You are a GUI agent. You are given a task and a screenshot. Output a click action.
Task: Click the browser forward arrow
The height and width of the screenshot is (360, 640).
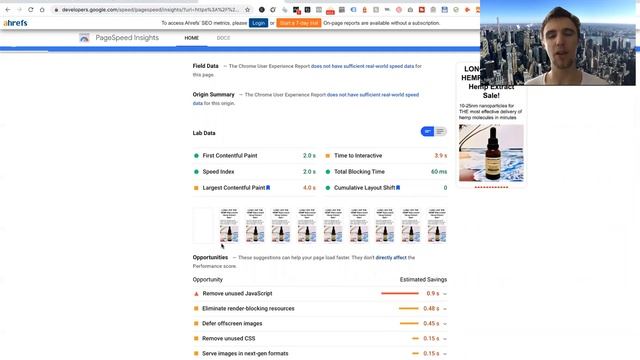coord(19,9)
